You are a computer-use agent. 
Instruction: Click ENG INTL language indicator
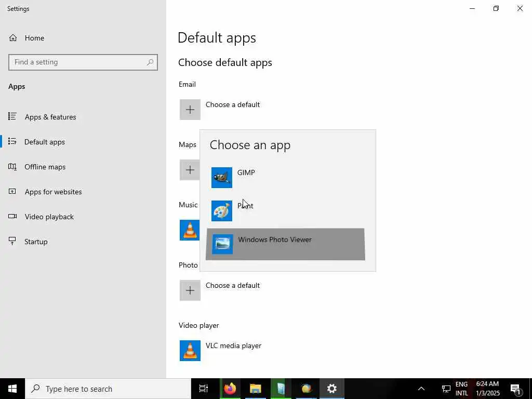(x=461, y=389)
